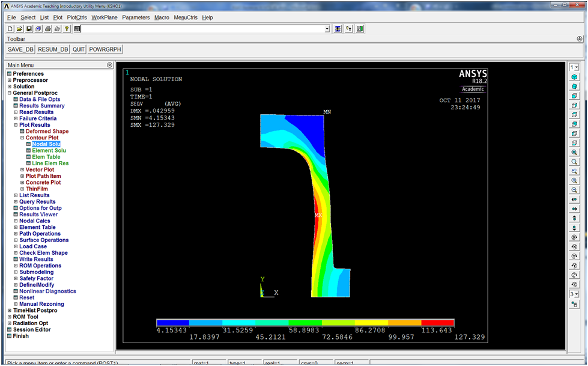Pan the model down with arrow icon
The height and width of the screenshot is (366, 588).
tap(575, 228)
